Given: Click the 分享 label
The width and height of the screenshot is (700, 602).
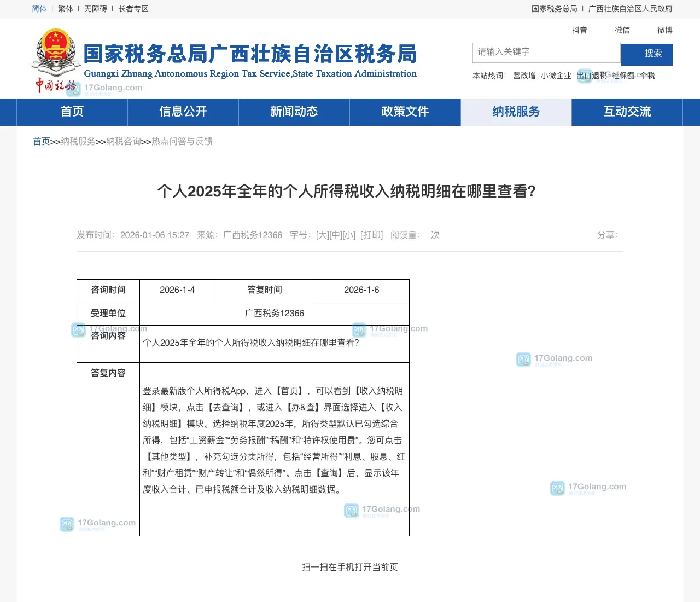Looking at the screenshot, I should click(x=608, y=235).
